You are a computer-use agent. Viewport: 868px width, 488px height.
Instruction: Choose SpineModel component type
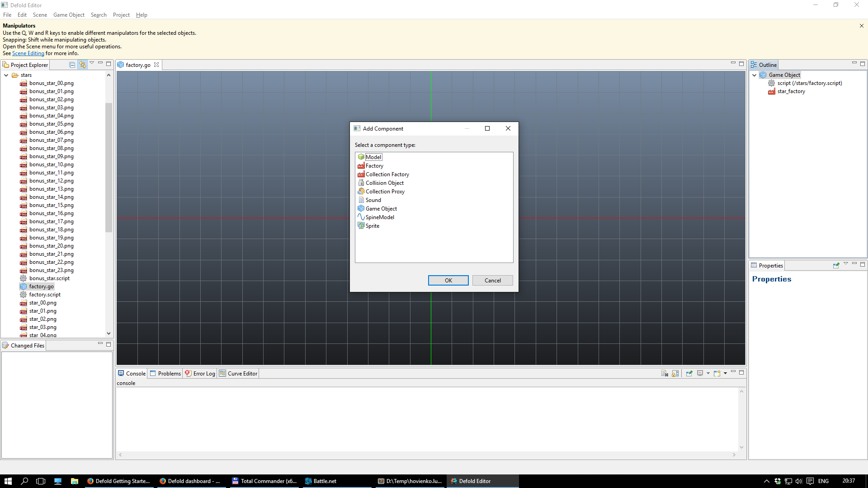tap(380, 217)
